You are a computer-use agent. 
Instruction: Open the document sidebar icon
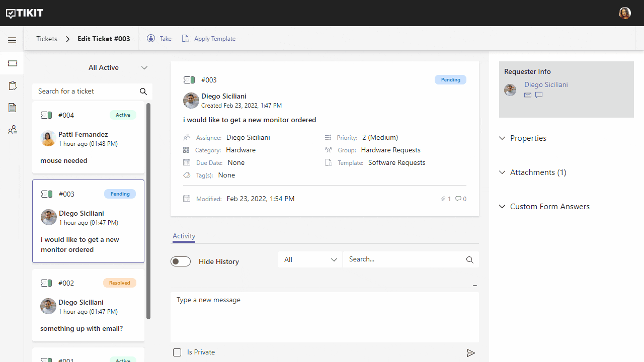(13, 108)
